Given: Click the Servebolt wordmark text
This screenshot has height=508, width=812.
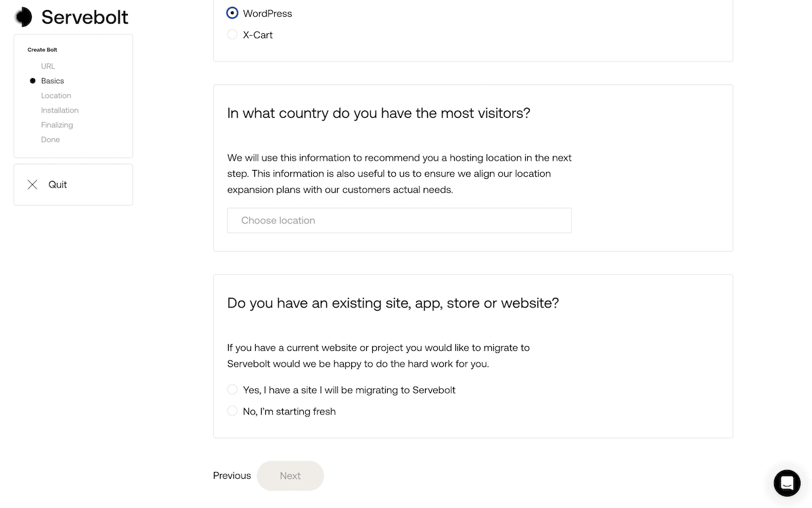Looking at the screenshot, I should [85, 17].
